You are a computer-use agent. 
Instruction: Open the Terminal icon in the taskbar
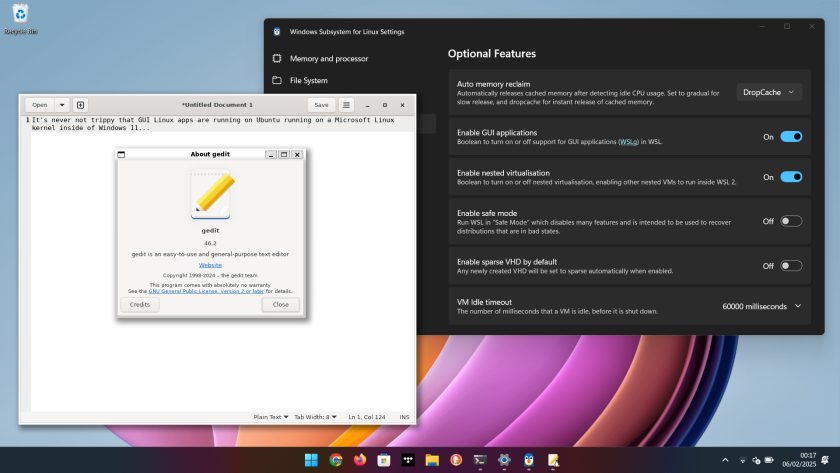(480, 460)
